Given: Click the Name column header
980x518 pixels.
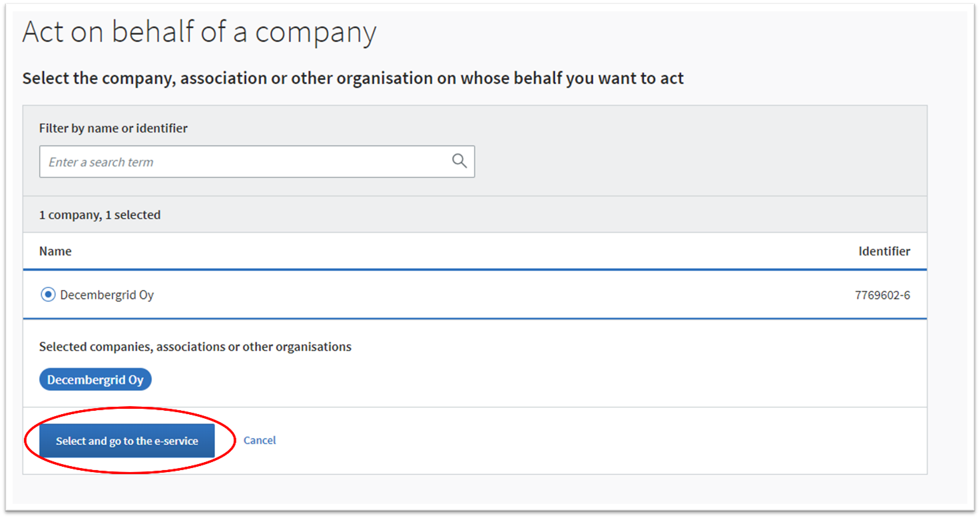Looking at the screenshot, I should (x=55, y=251).
